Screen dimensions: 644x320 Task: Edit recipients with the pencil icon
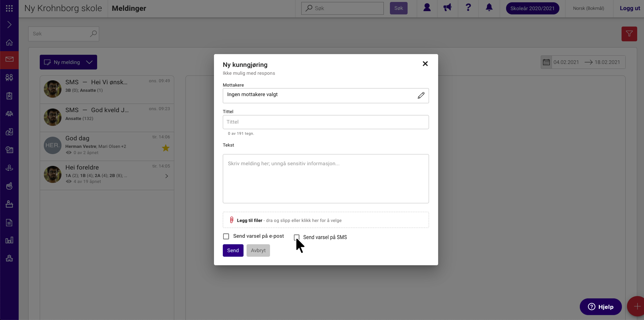tap(421, 96)
